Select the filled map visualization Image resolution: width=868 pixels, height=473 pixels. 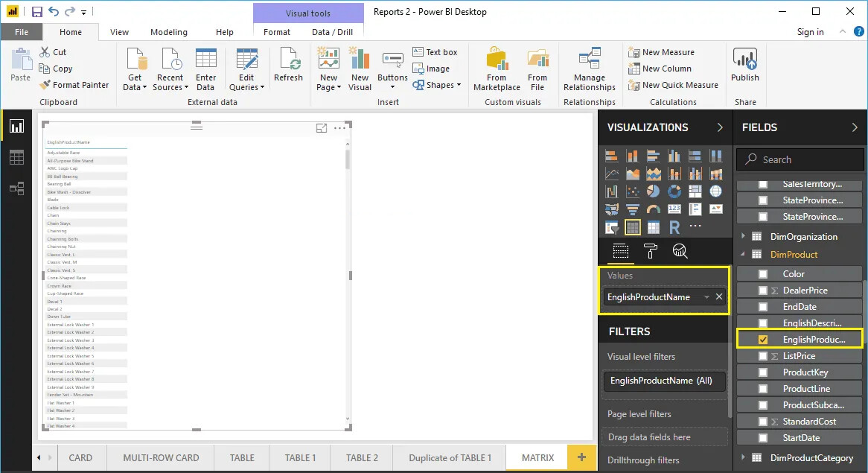coord(612,209)
